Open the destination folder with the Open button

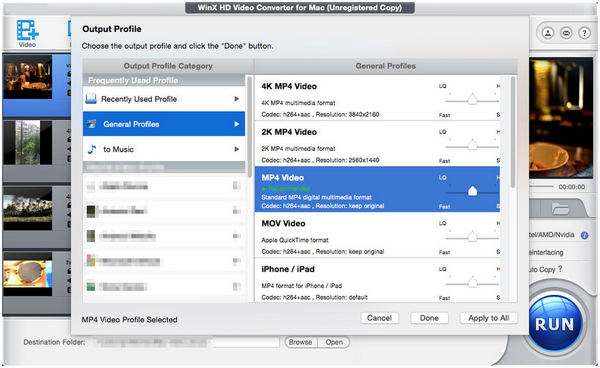click(x=334, y=342)
